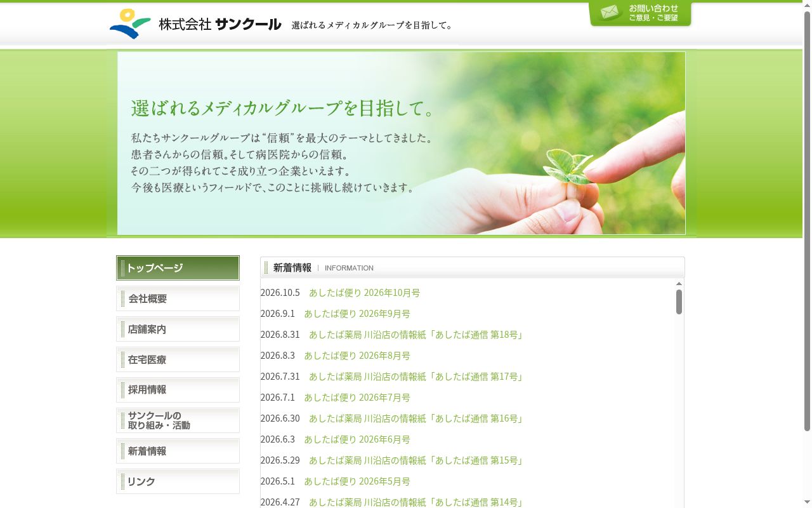The height and width of the screenshot is (508, 812).
Task: Click the news list scrollbar thumb
Action: click(679, 302)
